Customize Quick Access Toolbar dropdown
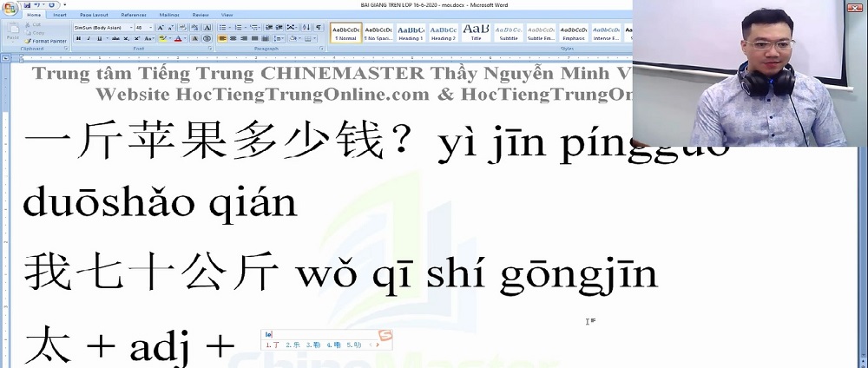Image resolution: width=868 pixels, height=368 pixels. 65,5
